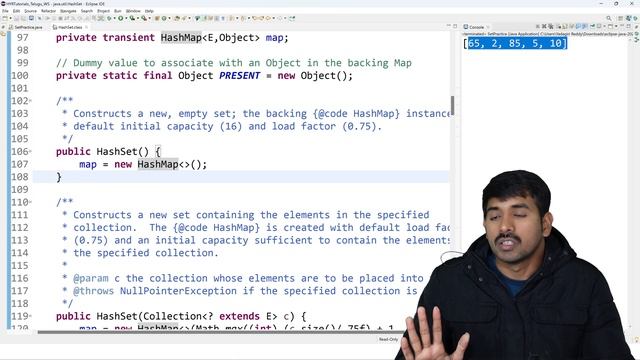
Task: Click Remove Launch in Console toolbar
Action: point(544,27)
